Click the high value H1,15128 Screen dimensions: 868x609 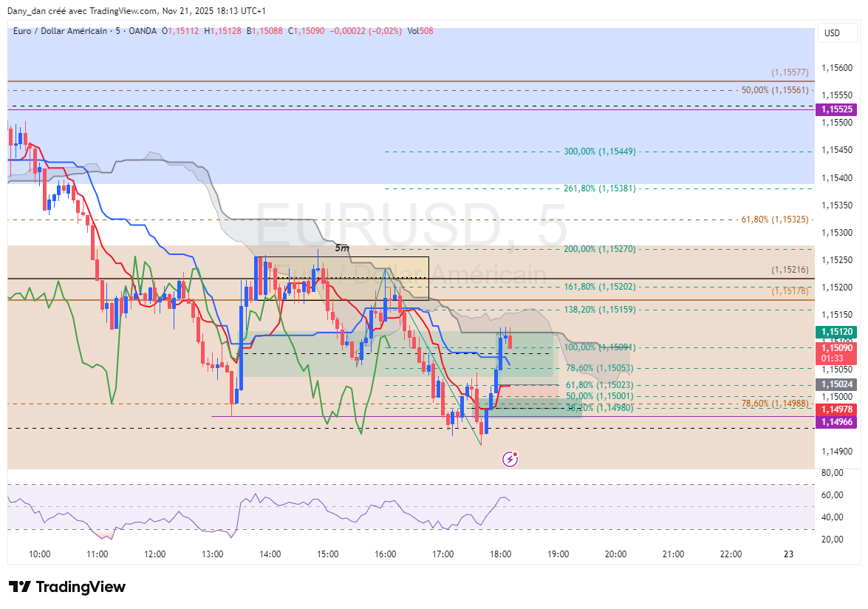tap(222, 31)
